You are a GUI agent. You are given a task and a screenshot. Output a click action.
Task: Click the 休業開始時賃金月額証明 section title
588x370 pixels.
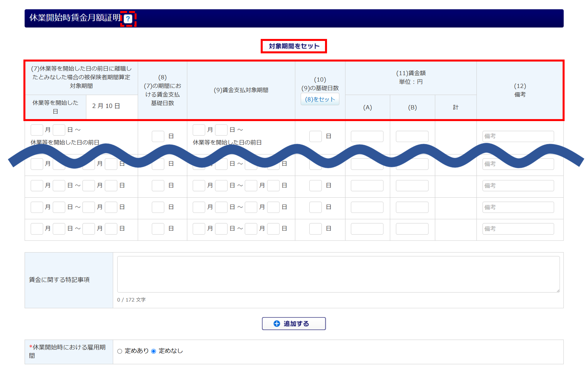click(x=75, y=18)
